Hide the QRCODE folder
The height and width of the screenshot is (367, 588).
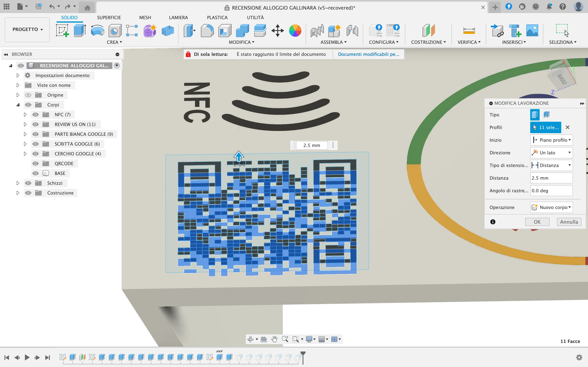point(36,163)
